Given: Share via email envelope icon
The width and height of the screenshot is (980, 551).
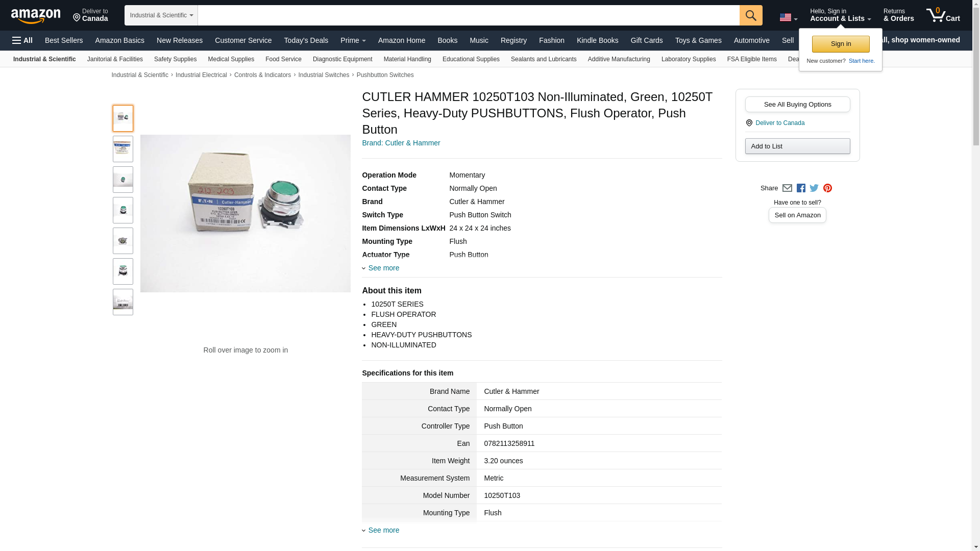Looking at the screenshot, I should click(x=787, y=188).
